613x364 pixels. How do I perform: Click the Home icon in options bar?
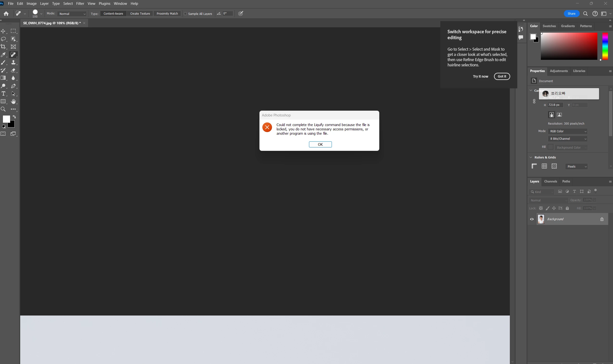[x=6, y=14]
